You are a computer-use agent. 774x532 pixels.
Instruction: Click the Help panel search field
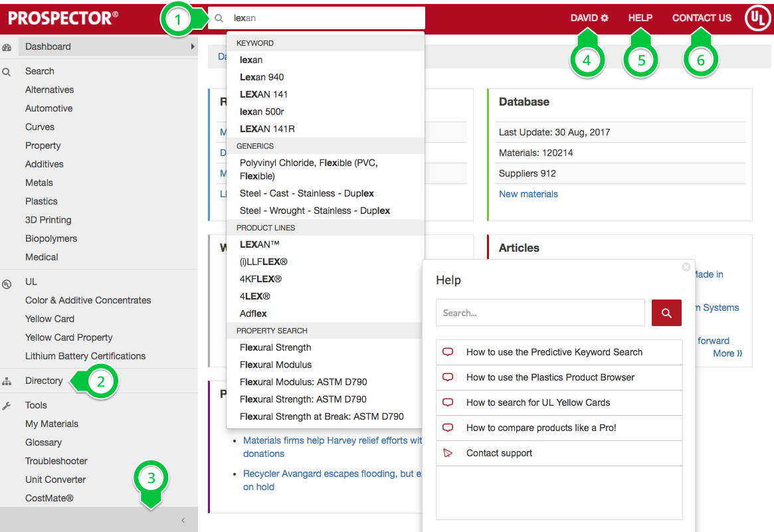(x=540, y=313)
